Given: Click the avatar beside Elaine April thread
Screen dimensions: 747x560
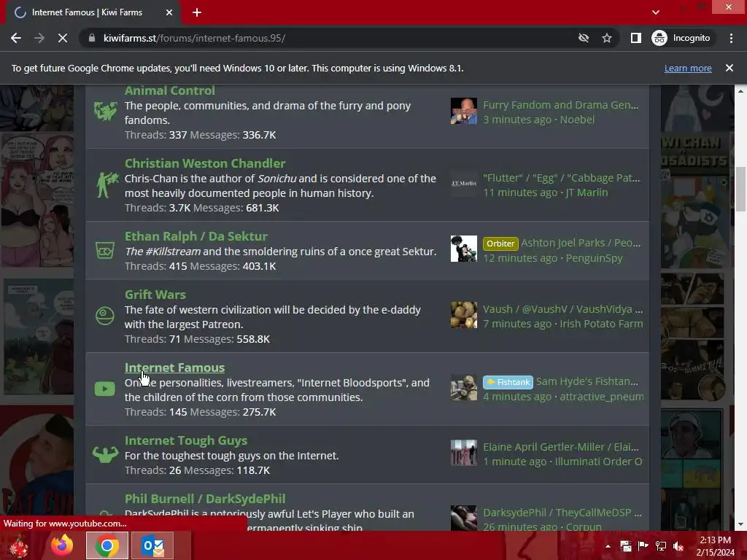Looking at the screenshot, I should click(463, 453).
